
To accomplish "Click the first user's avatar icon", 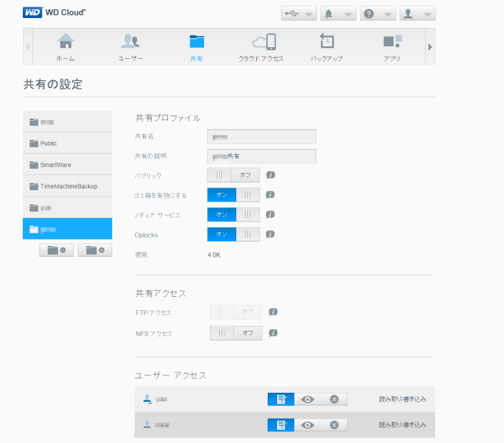I will (x=148, y=399).
